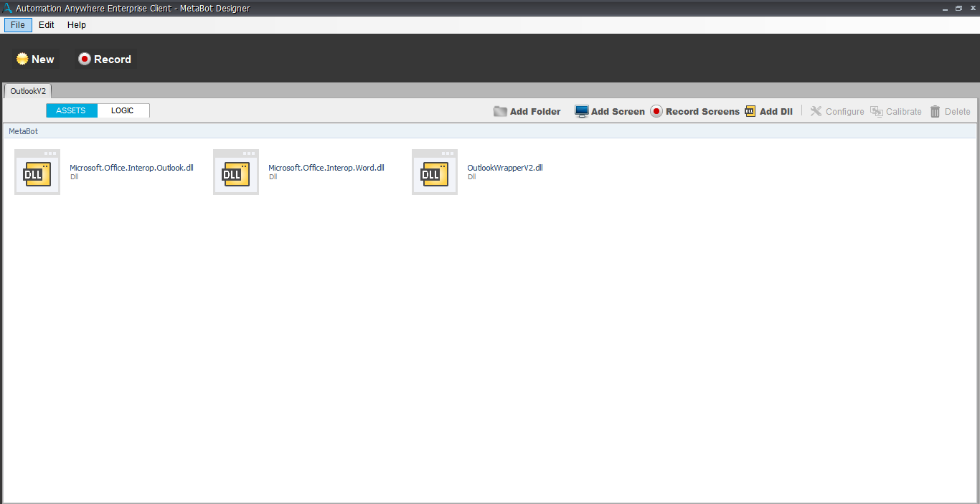Click the Record Screens red circle icon
The image size is (980, 504).
coord(656,111)
